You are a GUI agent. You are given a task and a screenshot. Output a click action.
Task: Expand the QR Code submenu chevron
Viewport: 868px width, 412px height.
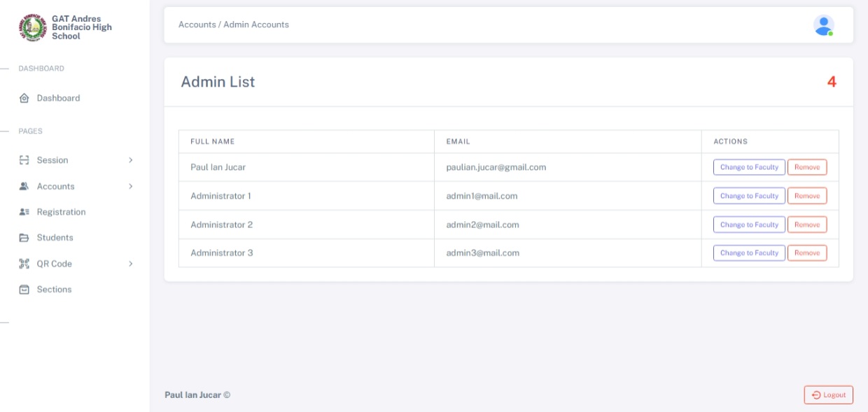(130, 264)
